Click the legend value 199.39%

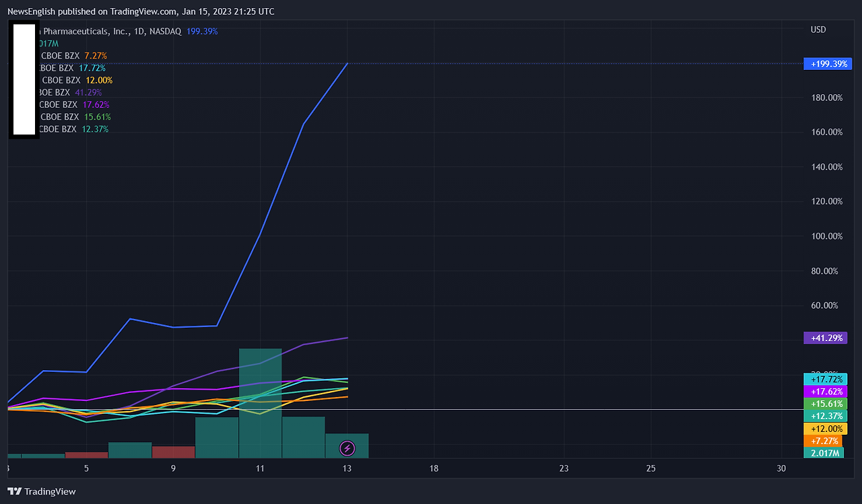click(202, 32)
